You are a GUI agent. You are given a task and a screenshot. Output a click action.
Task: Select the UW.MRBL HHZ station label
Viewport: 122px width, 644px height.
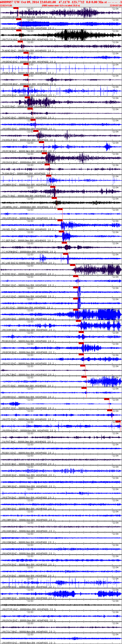(x=28, y=207)
